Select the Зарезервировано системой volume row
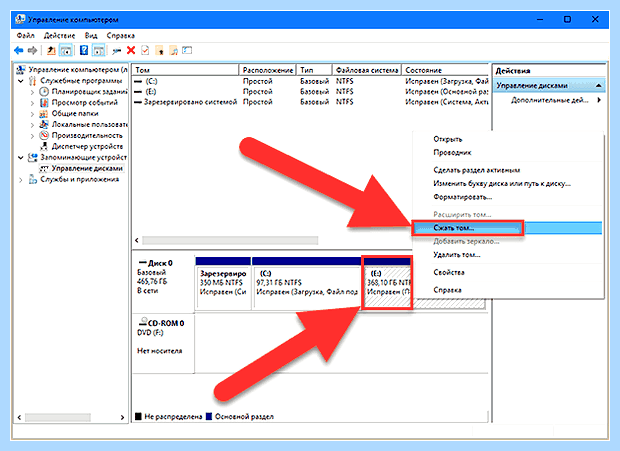 click(x=311, y=102)
